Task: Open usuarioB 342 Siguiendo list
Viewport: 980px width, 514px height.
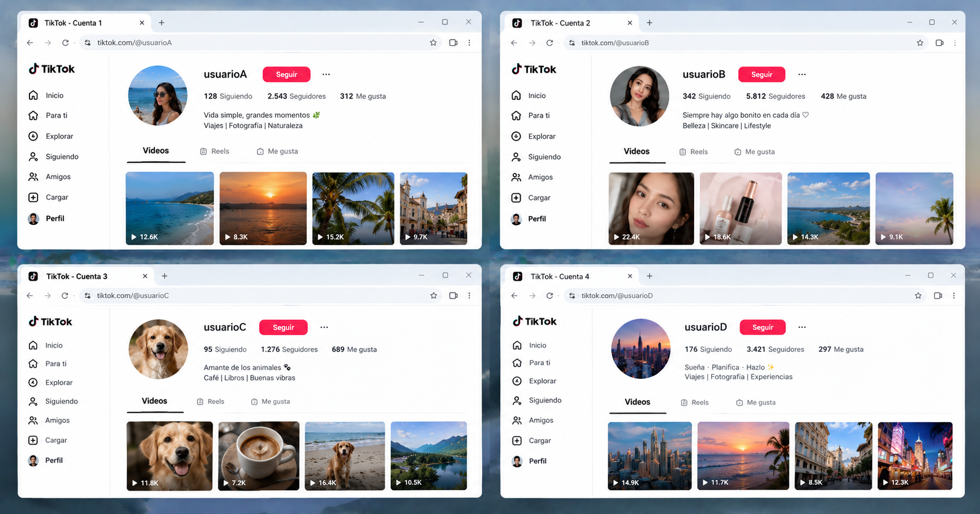Action: (706, 96)
